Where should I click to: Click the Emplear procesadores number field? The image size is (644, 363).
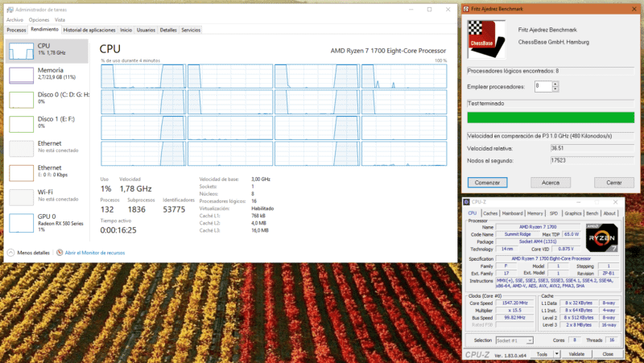(x=543, y=86)
